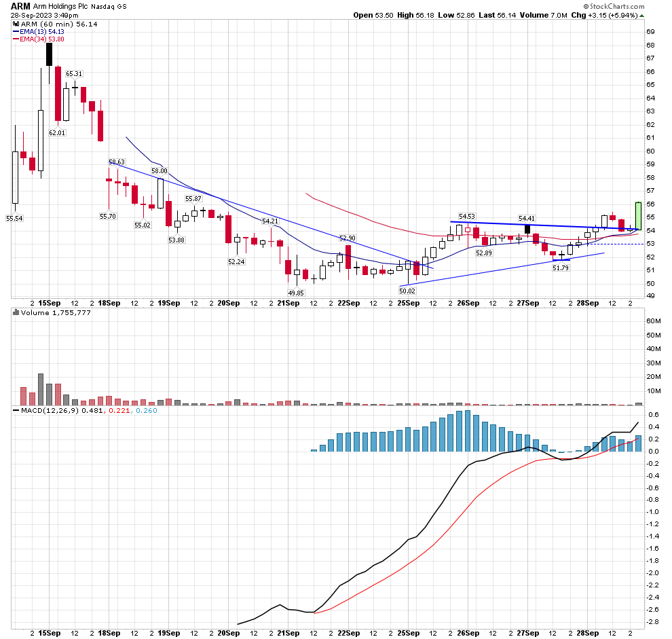Click the 58.00 price annotation
Image resolution: width=672 pixels, height=639 pixels.
coord(160,170)
